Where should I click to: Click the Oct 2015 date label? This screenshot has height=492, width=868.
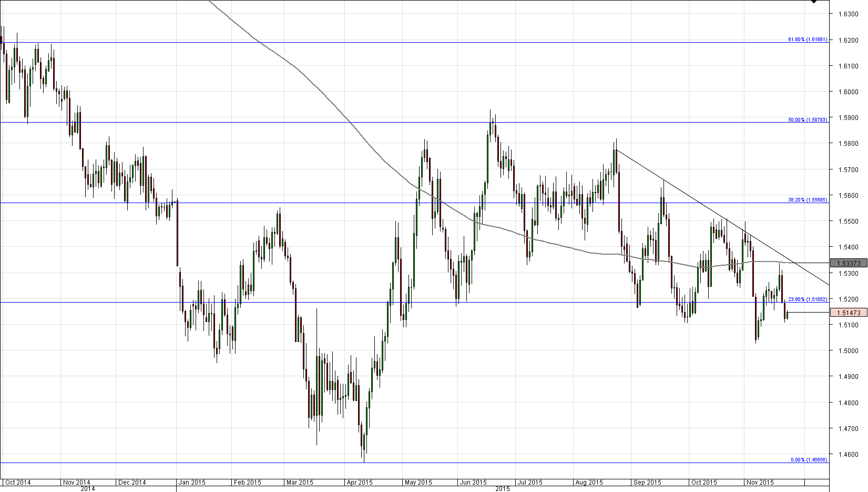pos(704,483)
